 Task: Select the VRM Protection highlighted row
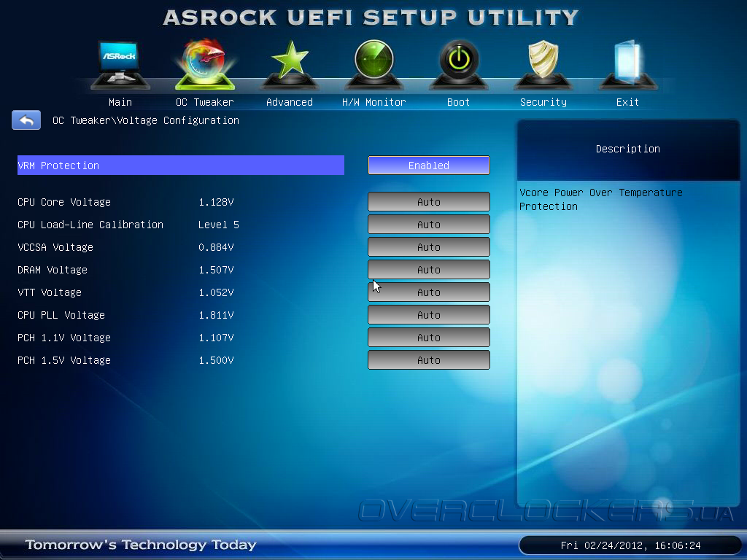pos(181,166)
